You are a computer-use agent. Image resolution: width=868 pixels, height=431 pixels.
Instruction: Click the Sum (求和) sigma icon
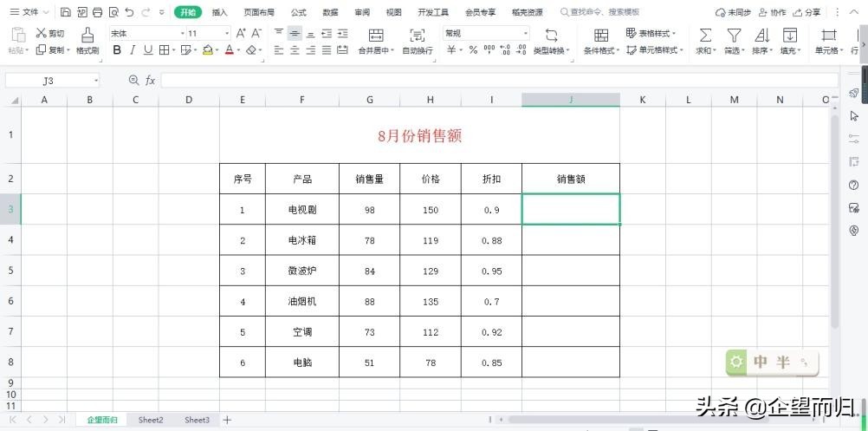[x=705, y=36]
